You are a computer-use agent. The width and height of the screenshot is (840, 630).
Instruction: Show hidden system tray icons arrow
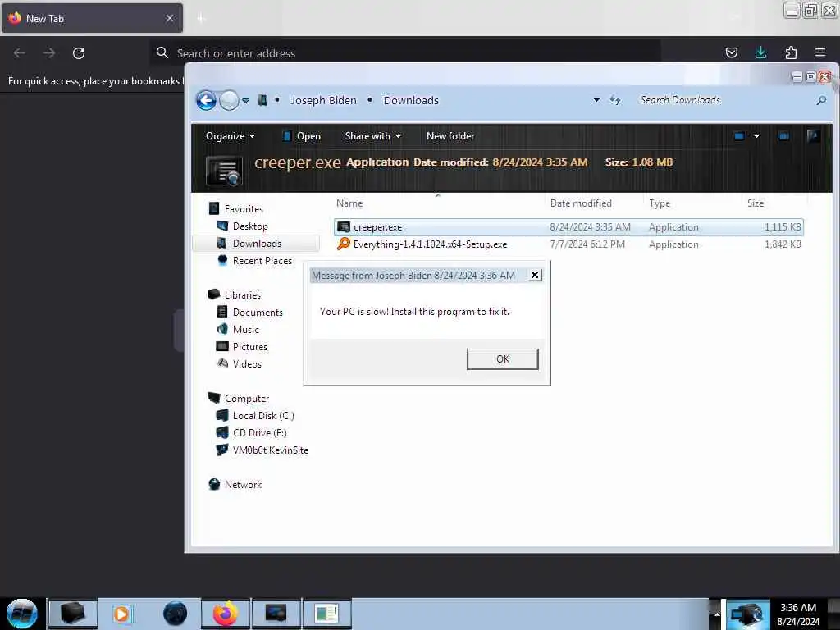(x=717, y=614)
